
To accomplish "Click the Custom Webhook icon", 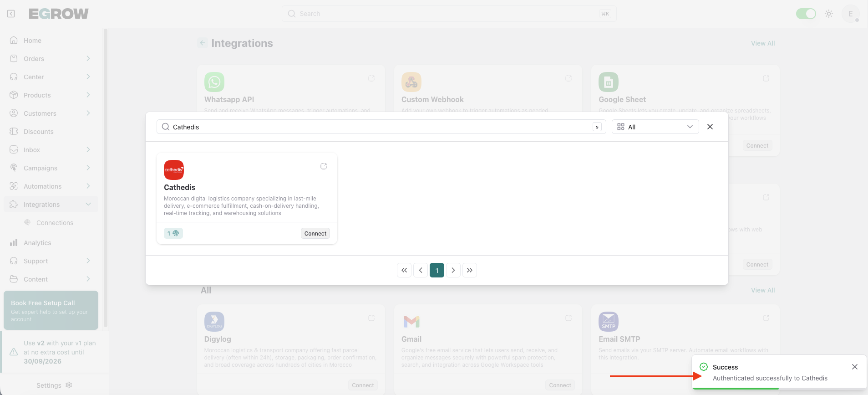I will click(x=411, y=82).
